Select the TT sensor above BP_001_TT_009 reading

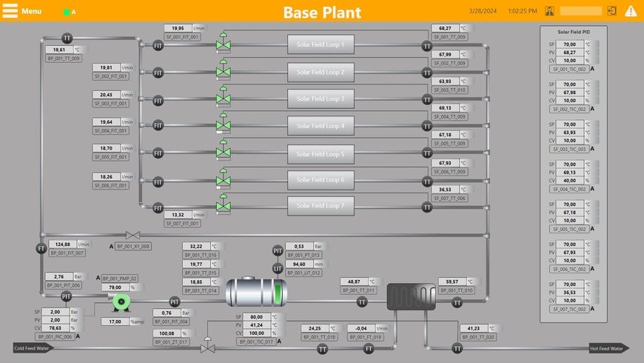pyautogui.click(x=67, y=39)
